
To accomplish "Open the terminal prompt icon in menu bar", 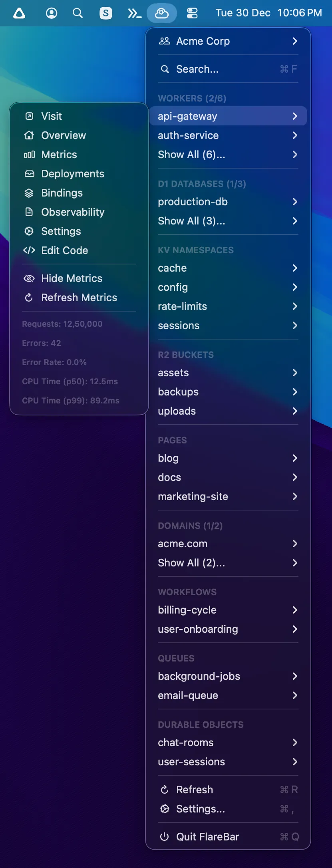I will point(134,14).
